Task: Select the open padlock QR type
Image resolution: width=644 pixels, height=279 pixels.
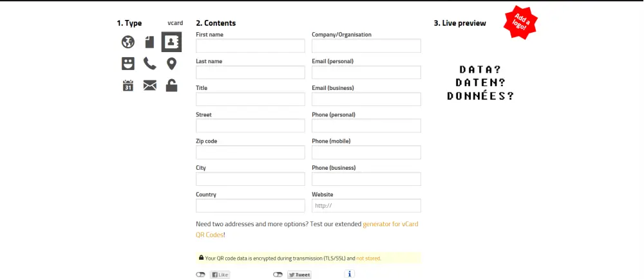Action: coord(171,85)
